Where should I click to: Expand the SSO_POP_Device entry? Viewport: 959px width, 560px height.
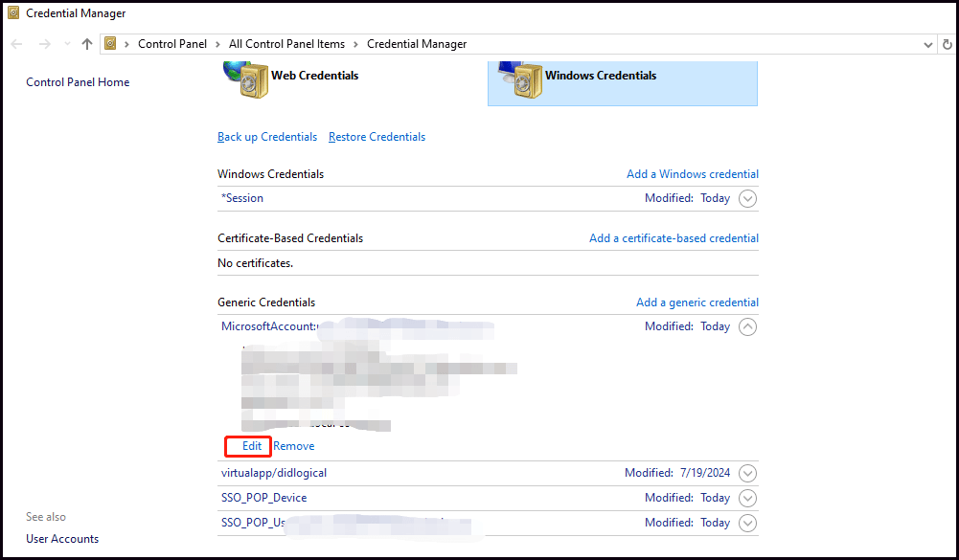(x=747, y=498)
